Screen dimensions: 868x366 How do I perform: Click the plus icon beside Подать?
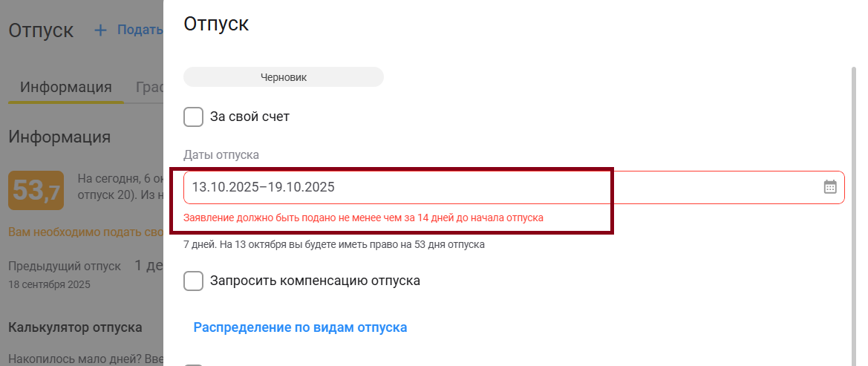click(100, 30)
